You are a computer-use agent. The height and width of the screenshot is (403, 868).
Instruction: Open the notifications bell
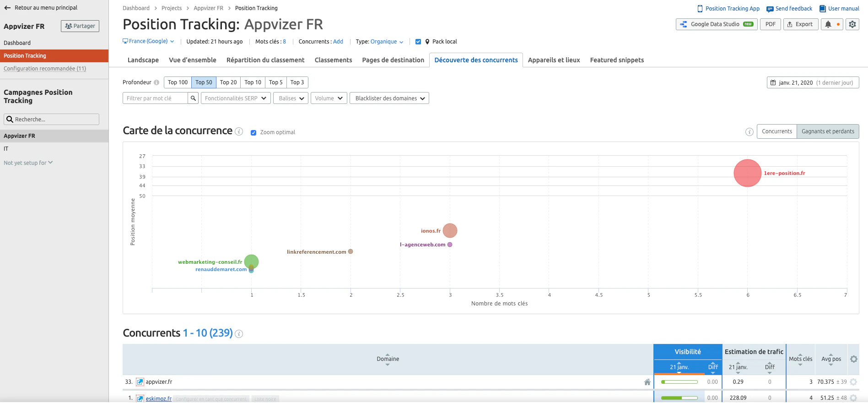coord(828,24)
